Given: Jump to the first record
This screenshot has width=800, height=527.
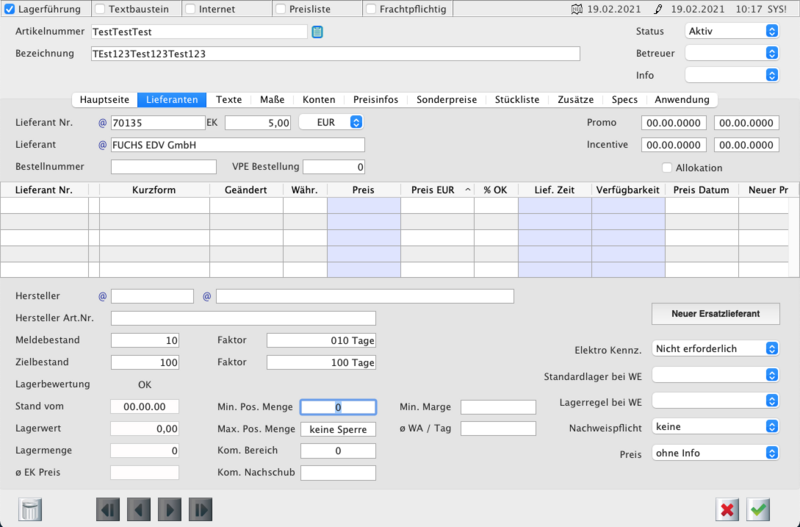Looking at the screenshot, I should (108, 509).
